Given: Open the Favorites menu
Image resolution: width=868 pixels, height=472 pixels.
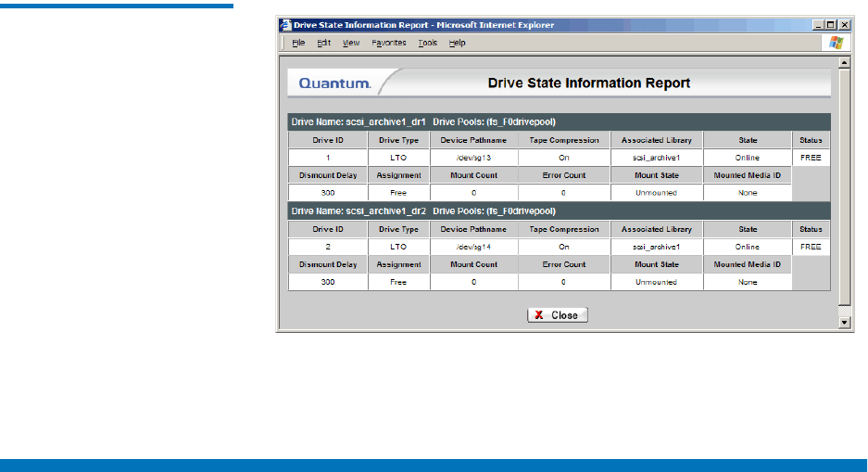Looking at the screenshot, I should (x=389, y=43).
